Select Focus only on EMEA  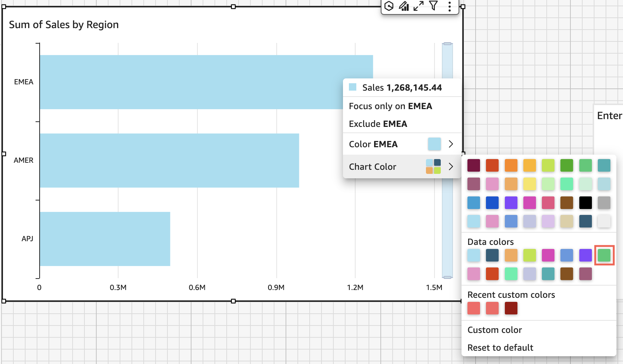point(390,106)
